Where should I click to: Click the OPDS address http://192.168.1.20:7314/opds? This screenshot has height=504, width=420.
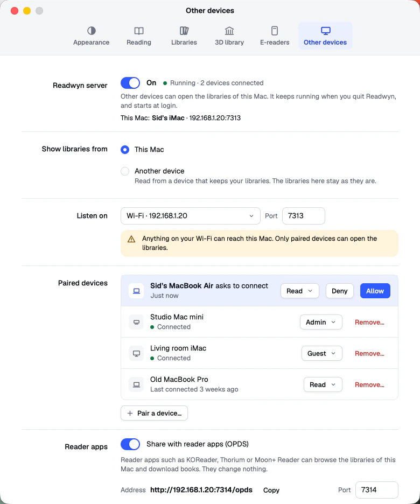point(201,490)
